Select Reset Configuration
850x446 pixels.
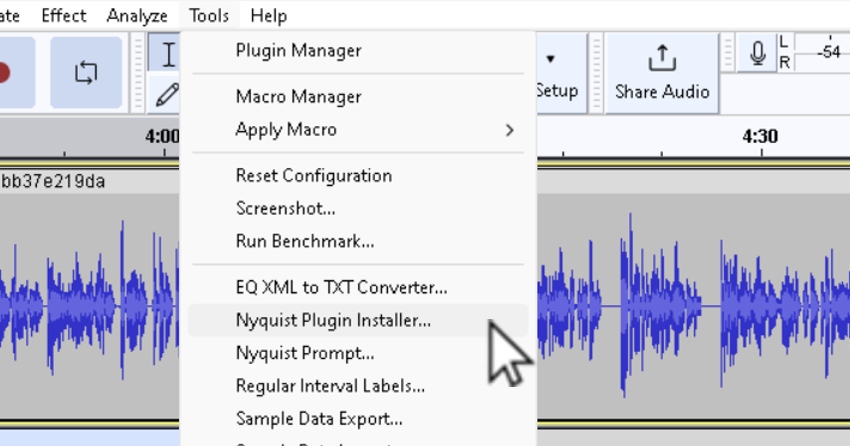pyautogui.click(x=313, y=176)
